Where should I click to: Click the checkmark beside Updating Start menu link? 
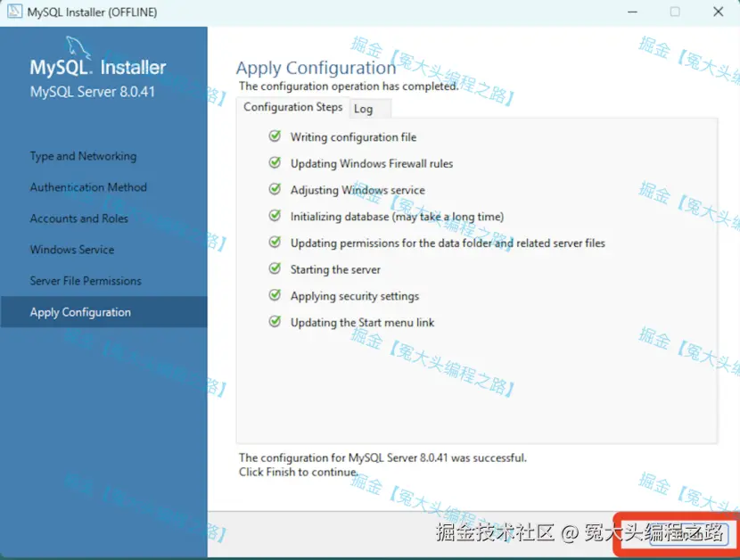(274, 322)
